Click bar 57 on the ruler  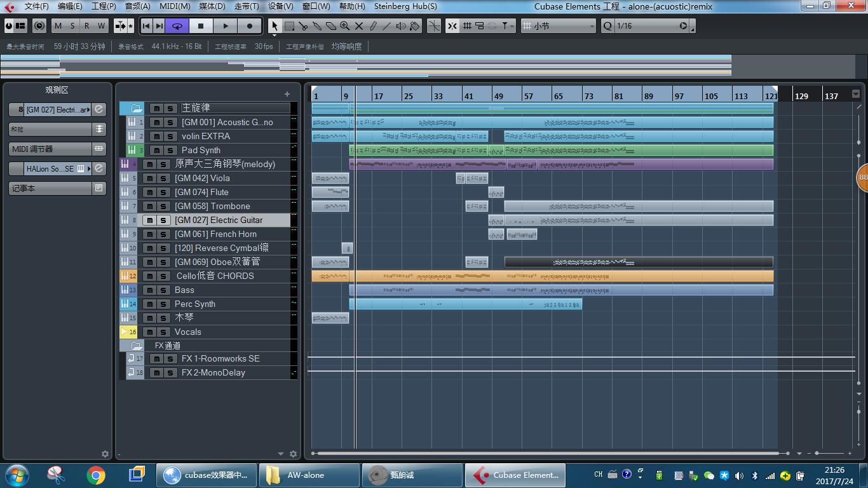point(528,96)
